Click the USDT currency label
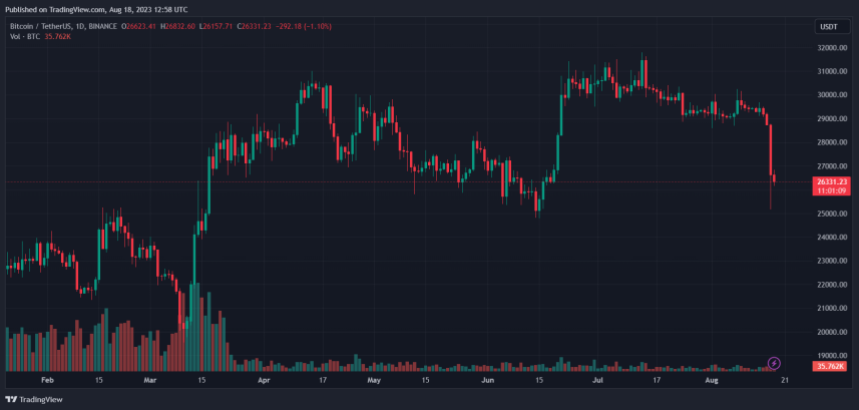The height and width of the screenshot is (410, 859). click(827, 28)
